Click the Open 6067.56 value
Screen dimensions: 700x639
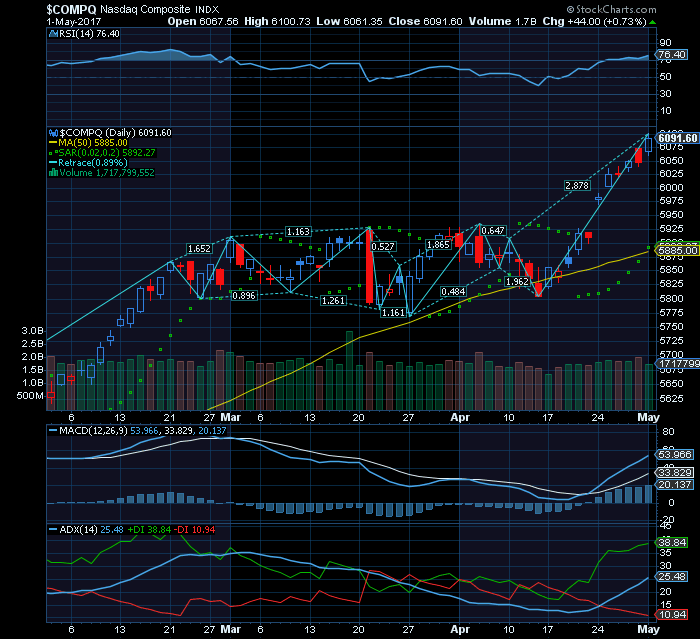point(203,21)
